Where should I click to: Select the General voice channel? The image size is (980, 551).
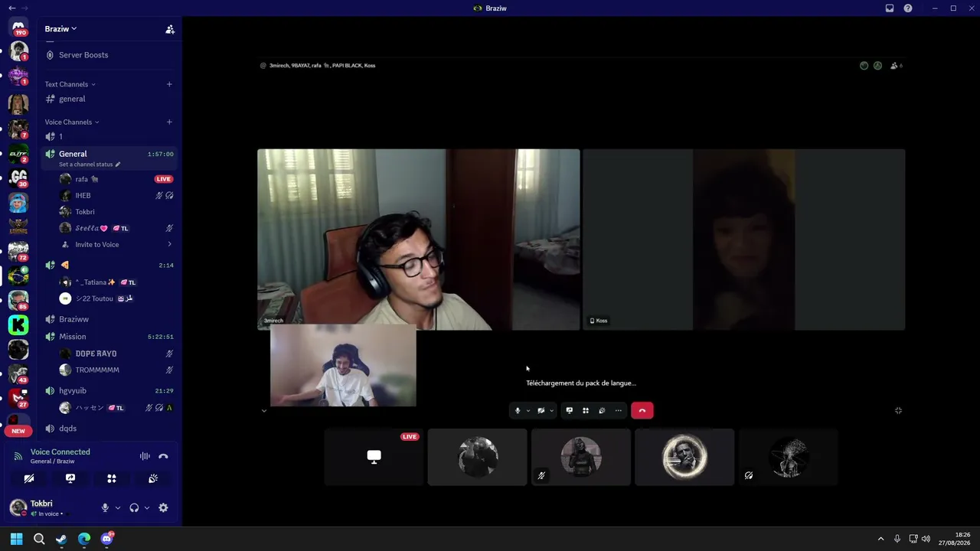[x=73, y=154]
